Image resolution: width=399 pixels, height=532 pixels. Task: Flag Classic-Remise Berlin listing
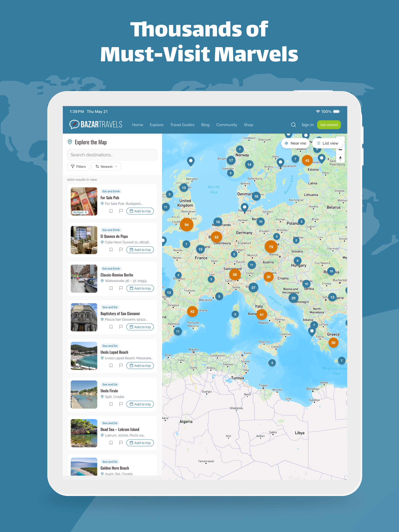[121, 288]
